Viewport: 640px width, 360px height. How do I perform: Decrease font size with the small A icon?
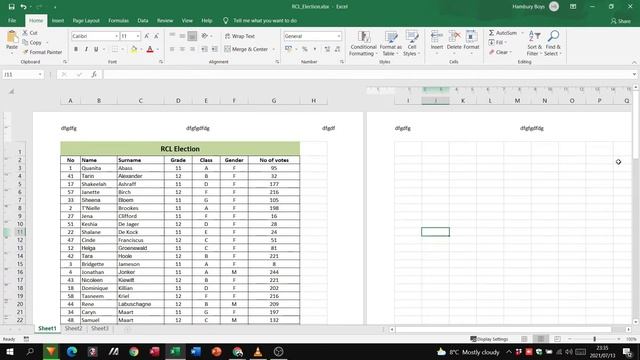(156, 36)
